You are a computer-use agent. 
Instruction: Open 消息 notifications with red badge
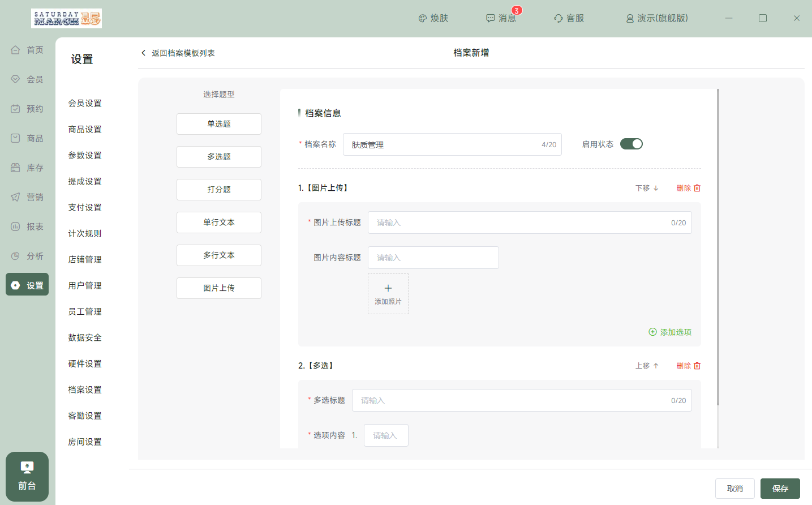coord(491,18)
